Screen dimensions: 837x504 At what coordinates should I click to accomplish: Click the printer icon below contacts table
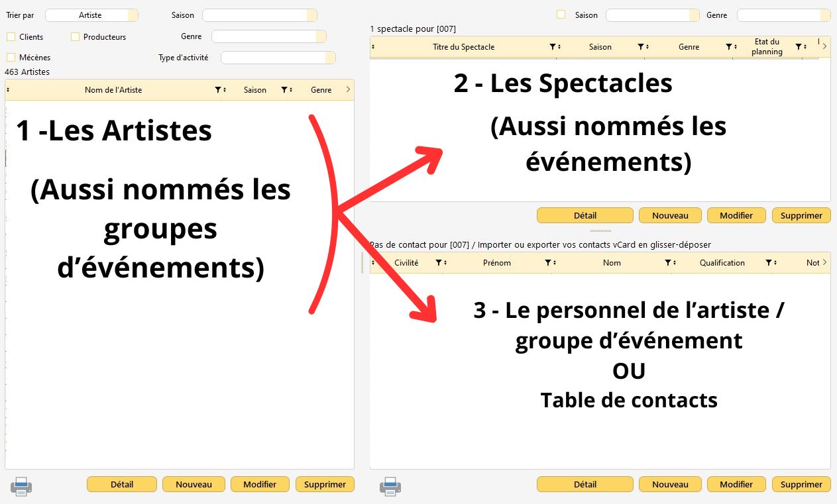point(390,486)
